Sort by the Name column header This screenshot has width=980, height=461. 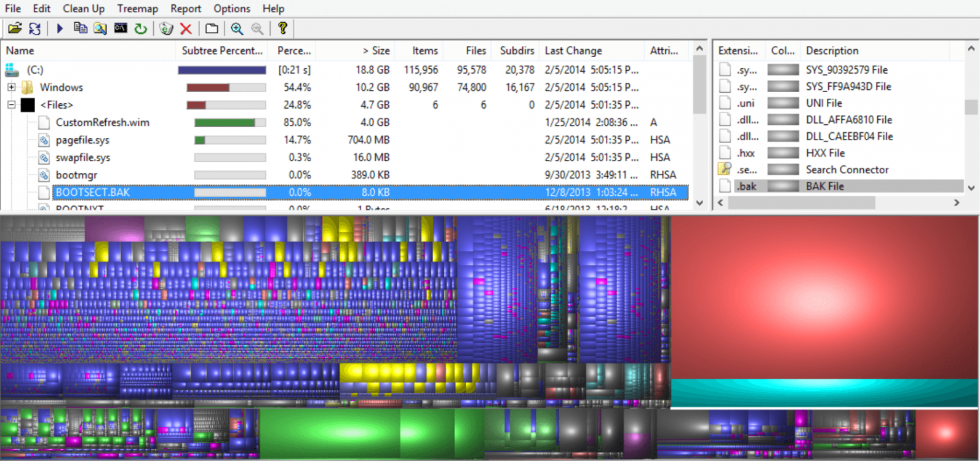pyautogui.click(x=89, y=50)
